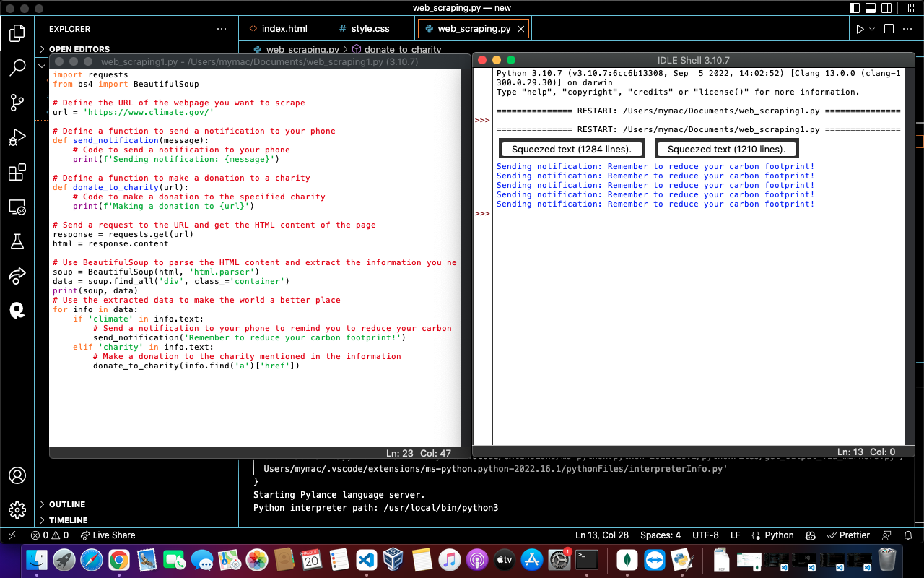Toggle the primary side bar layout button

click(x=855, y=8)
